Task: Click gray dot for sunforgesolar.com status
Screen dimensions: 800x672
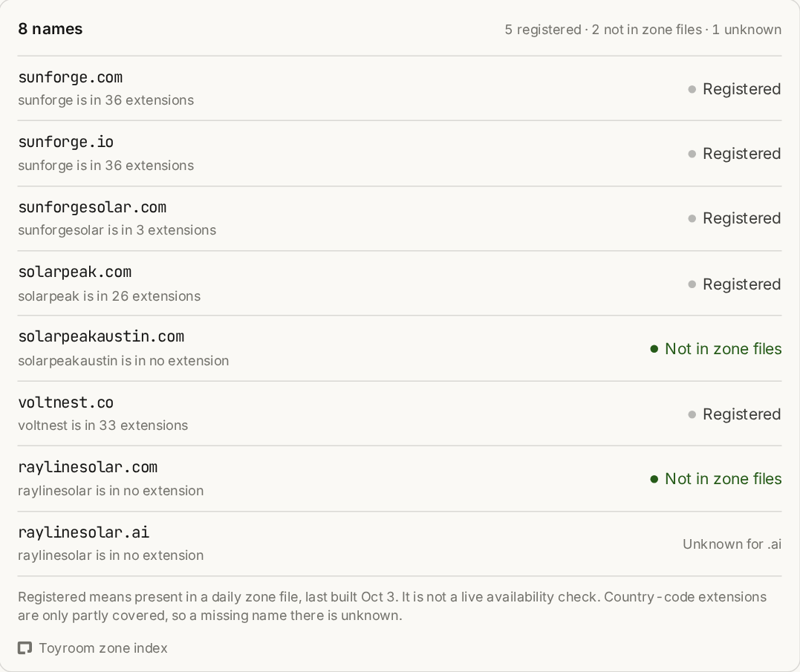Action: (692, 219)
